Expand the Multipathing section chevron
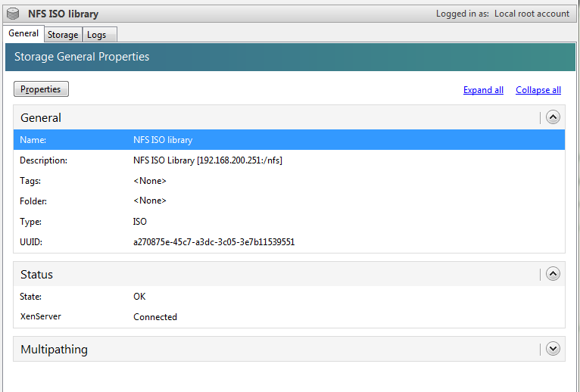Viewport: 580px width, 392px height. click(553, 349)
